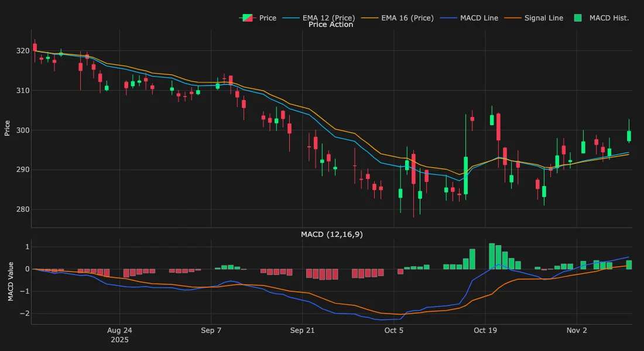The image size is (644, 351).
Task: Click the 290 price axis label
Action: [23, 170]
